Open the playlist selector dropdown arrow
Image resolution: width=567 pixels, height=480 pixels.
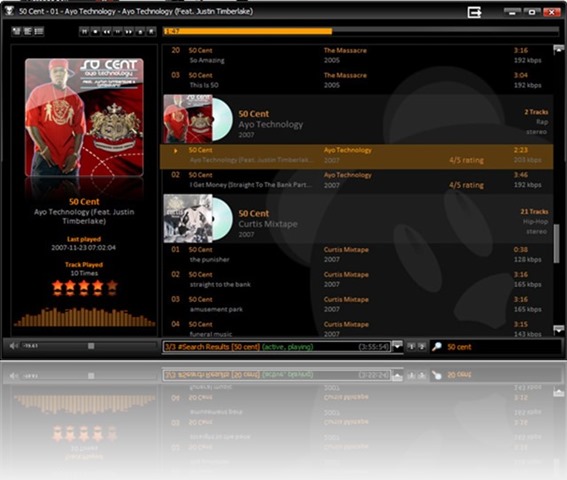pos(397,346)
